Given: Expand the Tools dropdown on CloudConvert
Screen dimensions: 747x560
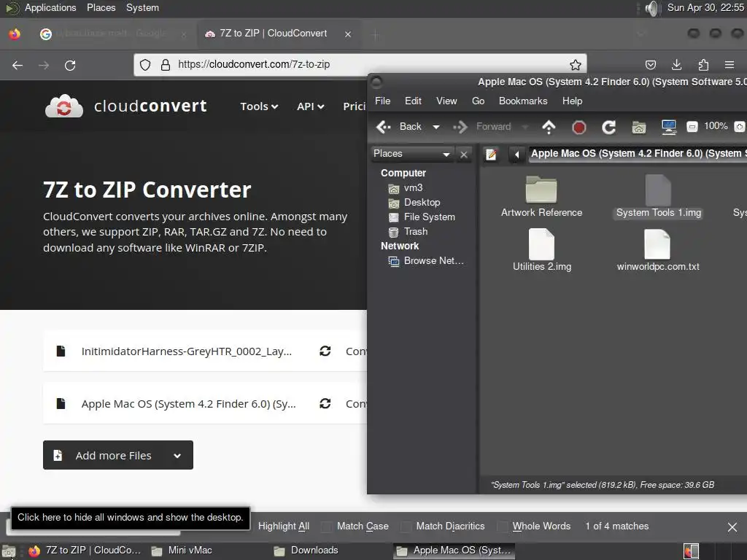Looking at the screenshot, I should tap(259, 106).
